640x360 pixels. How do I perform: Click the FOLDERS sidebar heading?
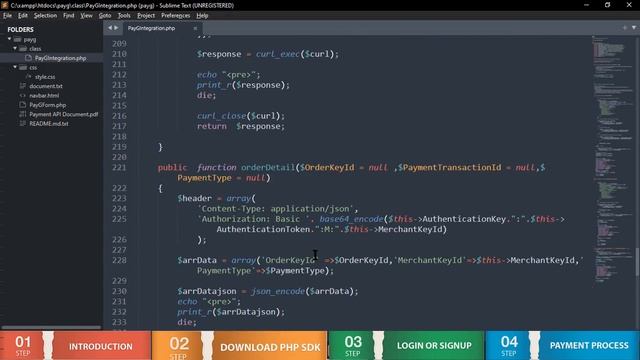pyautogui.click(x=20, y=29)
